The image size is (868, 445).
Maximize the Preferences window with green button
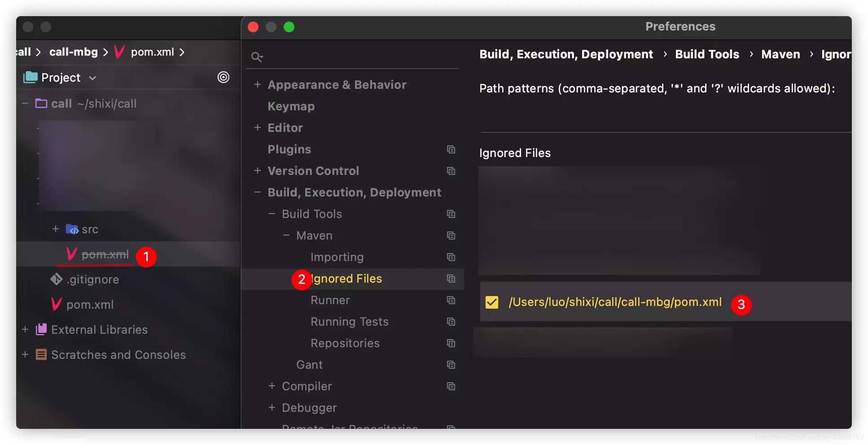289,27
